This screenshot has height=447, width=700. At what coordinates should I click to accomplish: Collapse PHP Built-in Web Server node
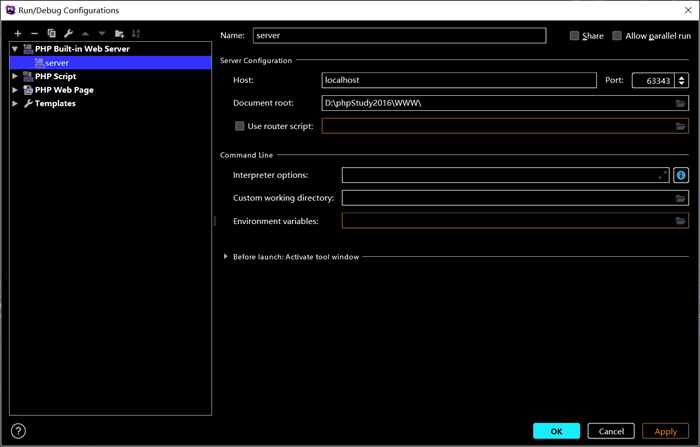pyautogui.click(x=15, y=49)
